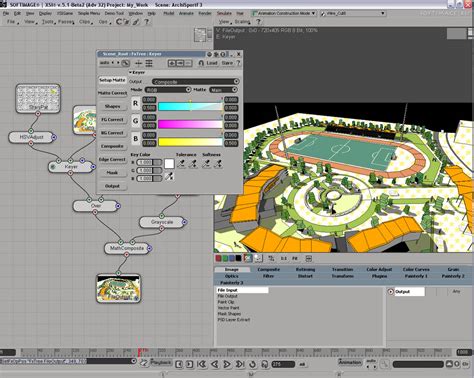
Task: Select the MathComposite node in FxTree
Action: point(126,248)
